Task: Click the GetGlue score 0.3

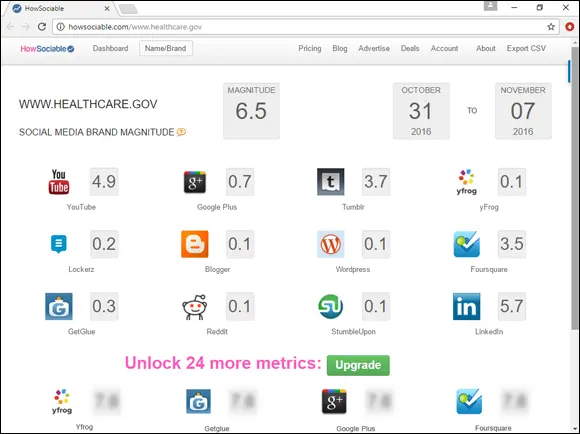Action: point(104,306)
